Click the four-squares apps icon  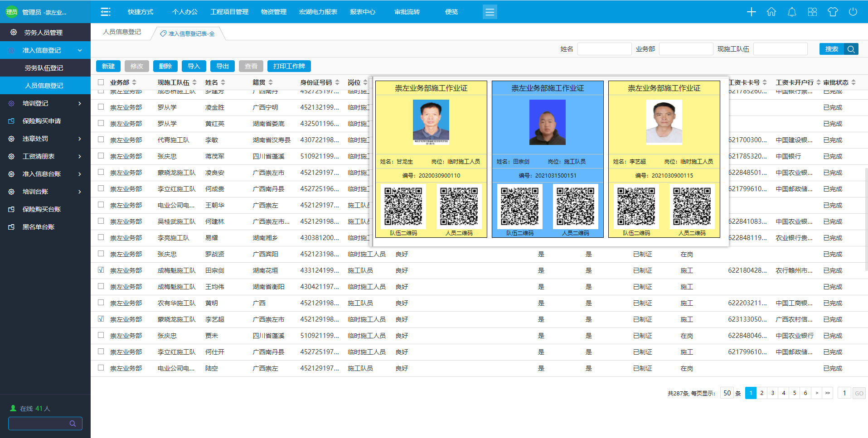point(812,12)
